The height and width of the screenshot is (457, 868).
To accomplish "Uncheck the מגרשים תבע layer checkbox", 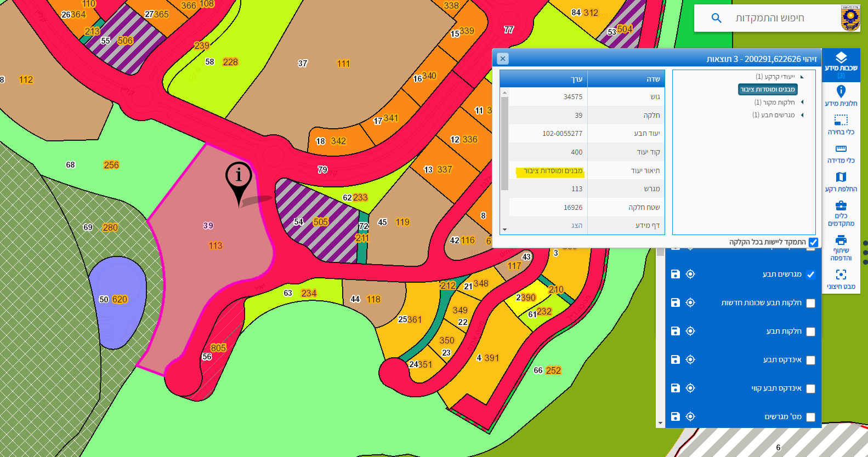I will [x=810, y=275].
